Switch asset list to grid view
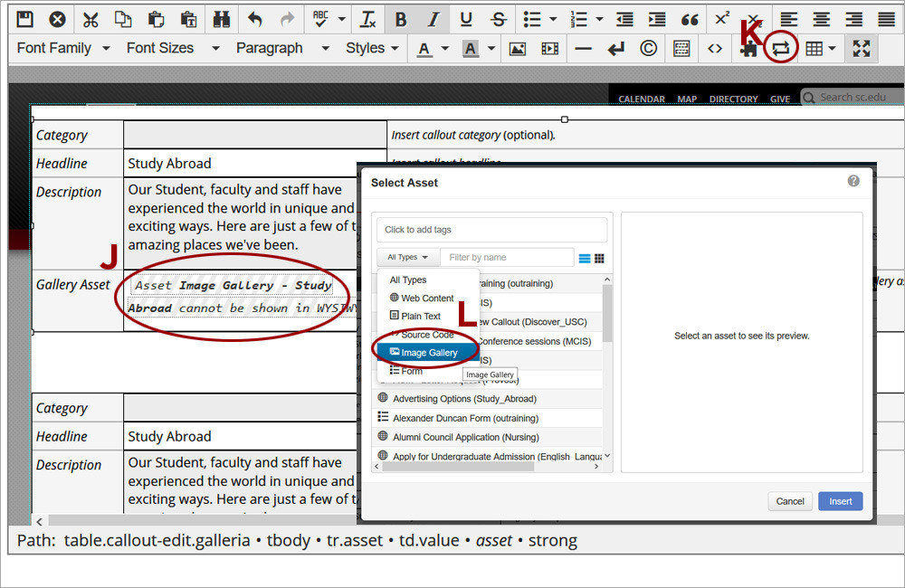Viewport: 905px width, 588px height. pos(600,259)
